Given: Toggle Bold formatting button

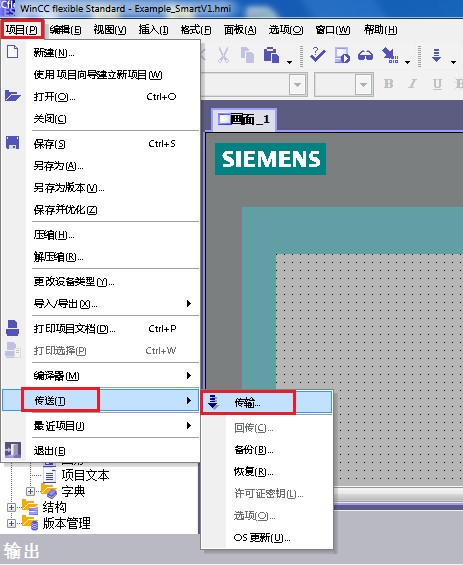Looking at the screenshot, I should coord(388,84).
